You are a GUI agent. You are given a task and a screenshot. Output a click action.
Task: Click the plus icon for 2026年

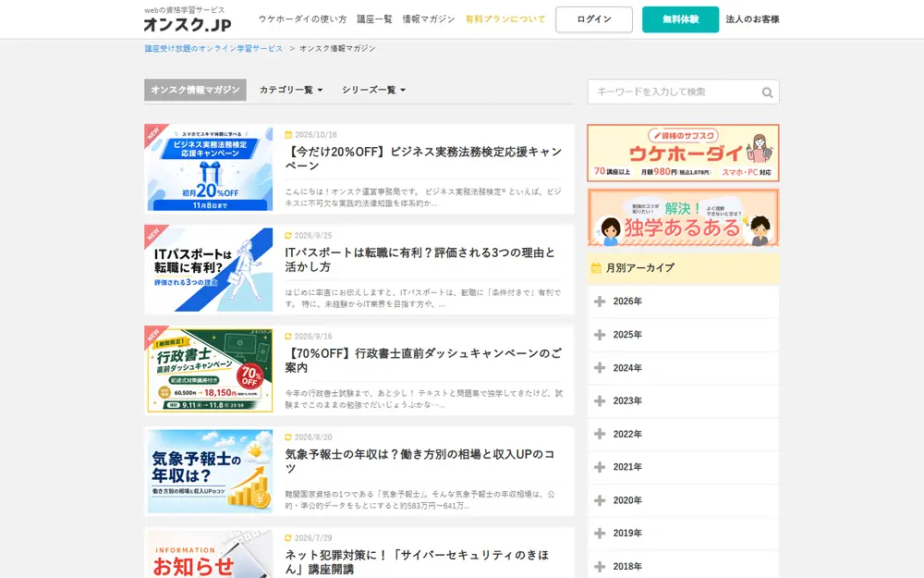click(x=600, y=301)
